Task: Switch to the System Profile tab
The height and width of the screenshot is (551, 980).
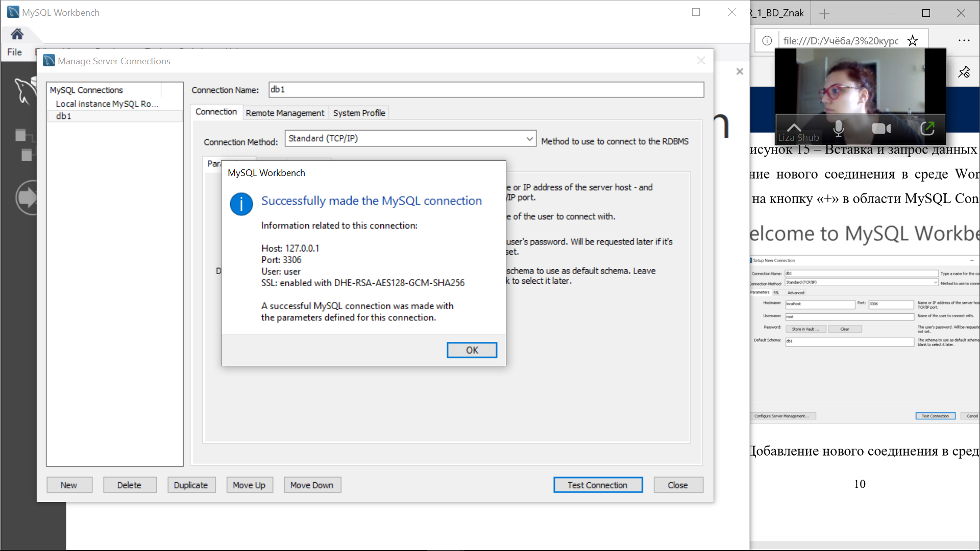Action: [359, 113]
